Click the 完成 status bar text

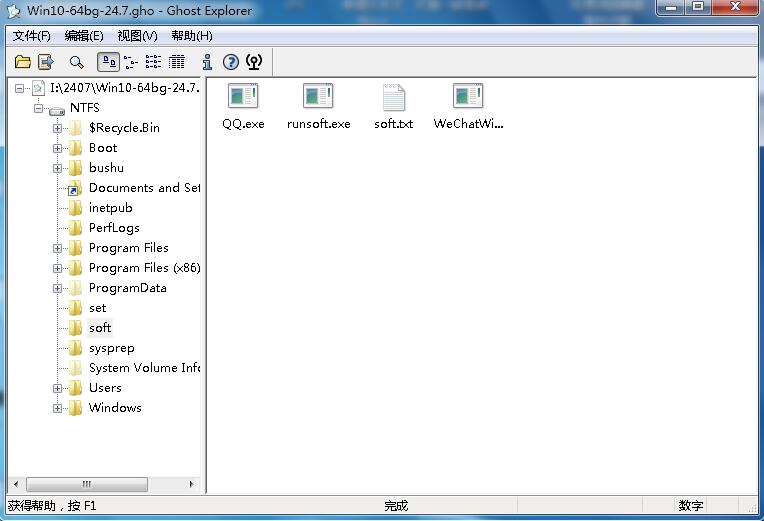coord(396,506)
